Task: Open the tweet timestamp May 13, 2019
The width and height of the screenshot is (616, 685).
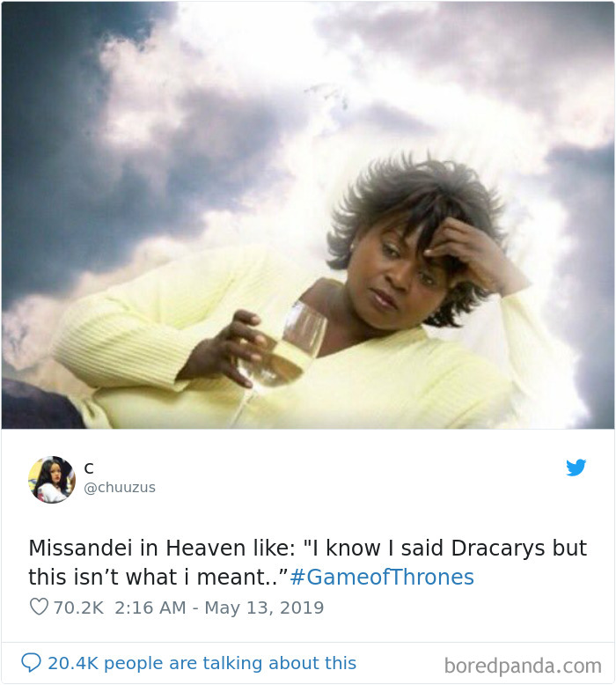Action: (x=219, y=608)
